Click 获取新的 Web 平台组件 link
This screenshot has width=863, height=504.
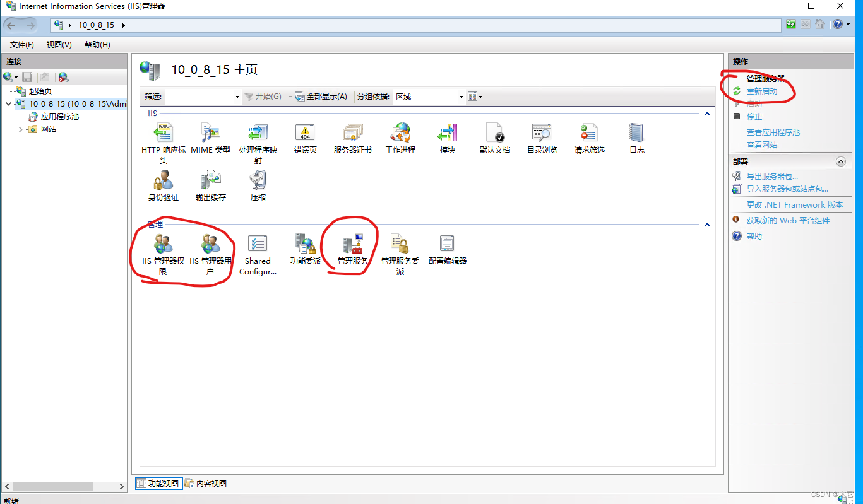[788, 221]
